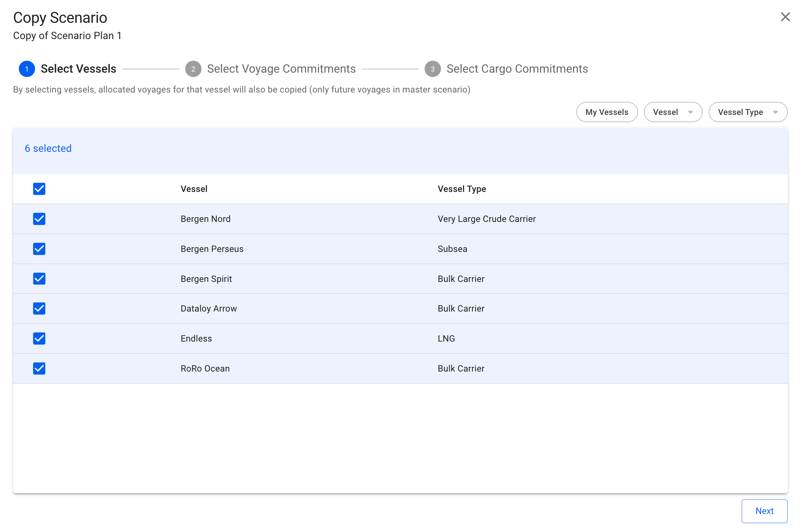
Task: Go to Select Voyage Commitments step
Action: coord(281,69)
